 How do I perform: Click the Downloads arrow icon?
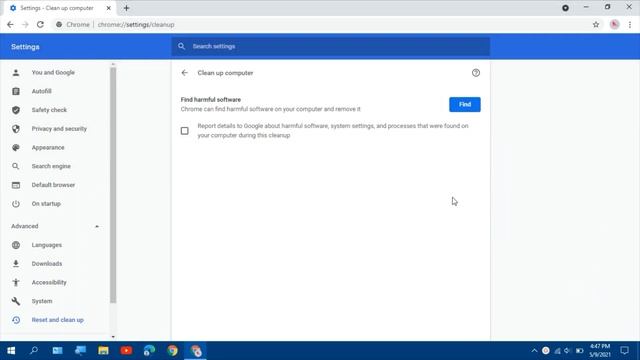tap(16, 264)
